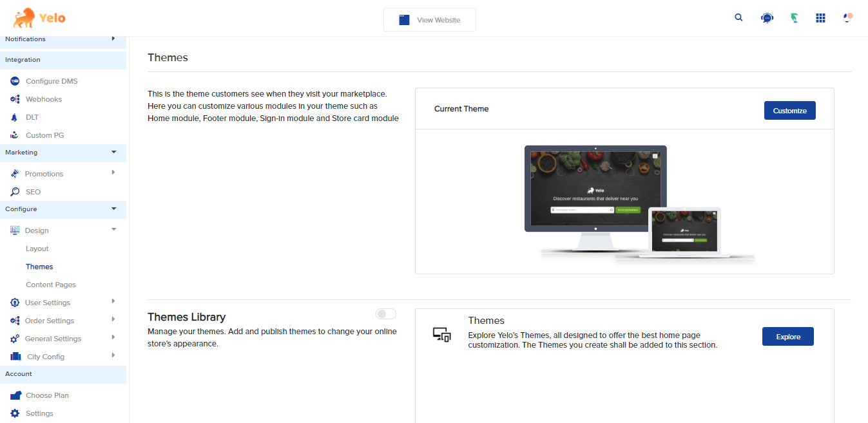Click the search magnifier icon in header
This screenshot has height=423, width=868.
click(x=738, y=18)
